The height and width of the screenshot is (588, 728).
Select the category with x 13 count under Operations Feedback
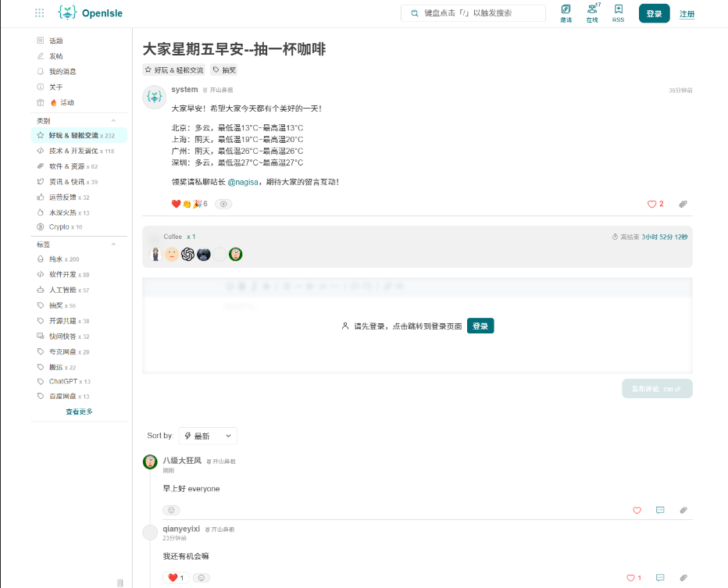pos(79,212)
